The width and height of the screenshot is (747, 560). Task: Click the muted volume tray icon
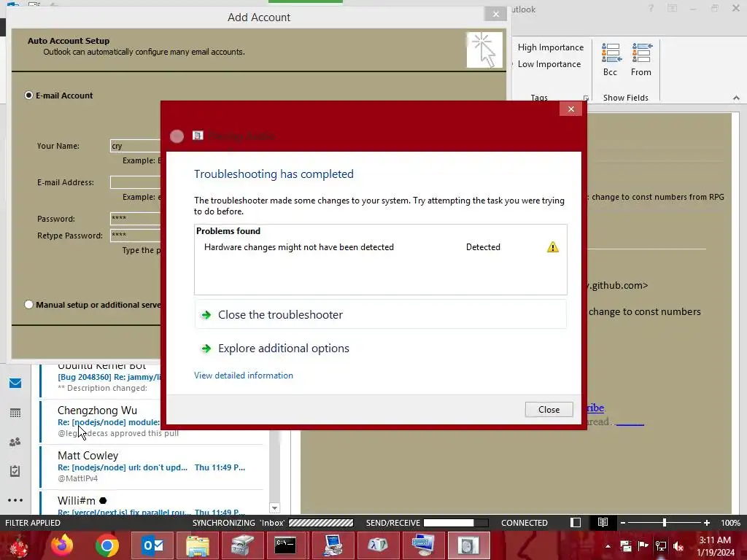(x=678, y=546)
